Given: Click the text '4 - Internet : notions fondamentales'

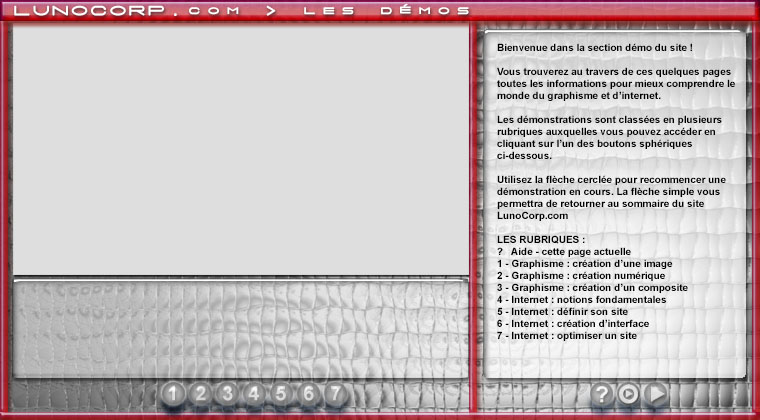Looking at the screenshot, I should pyautogui.click(x=582, y=300).
